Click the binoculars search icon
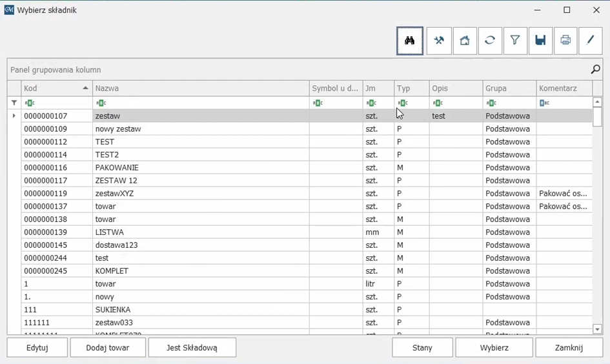This screenshot has width=610, height=364. 410,41
